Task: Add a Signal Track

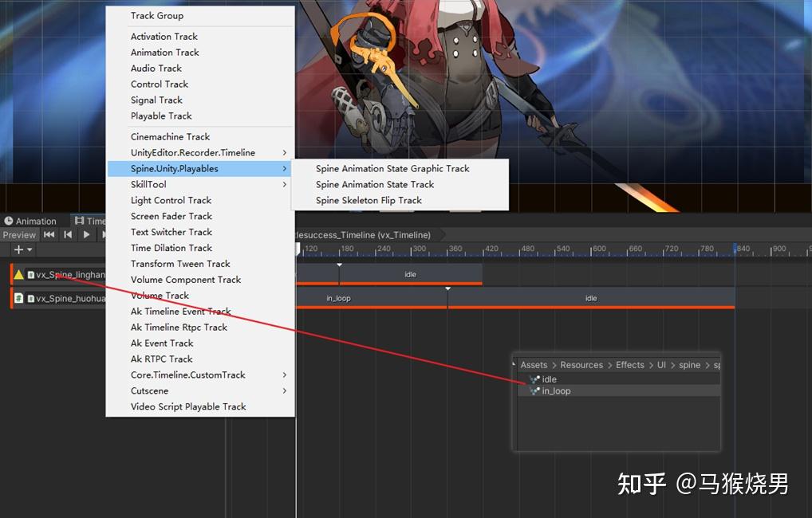Action: 200,100
